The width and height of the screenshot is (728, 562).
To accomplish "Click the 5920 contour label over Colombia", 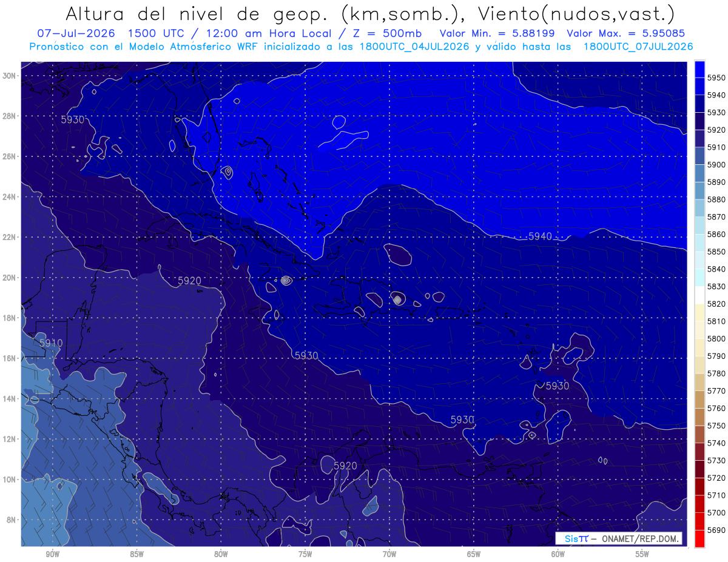I will tap(345, 466).
